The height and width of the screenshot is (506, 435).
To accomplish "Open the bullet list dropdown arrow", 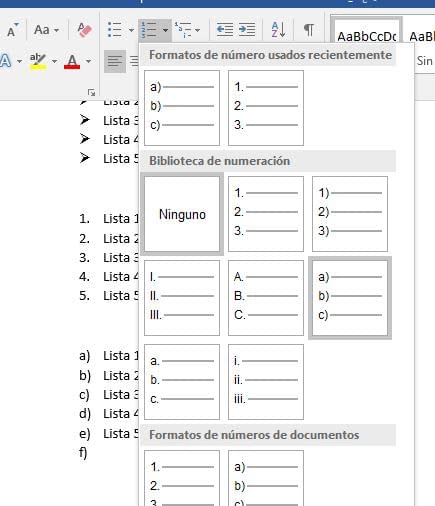I will click(131, 30).
